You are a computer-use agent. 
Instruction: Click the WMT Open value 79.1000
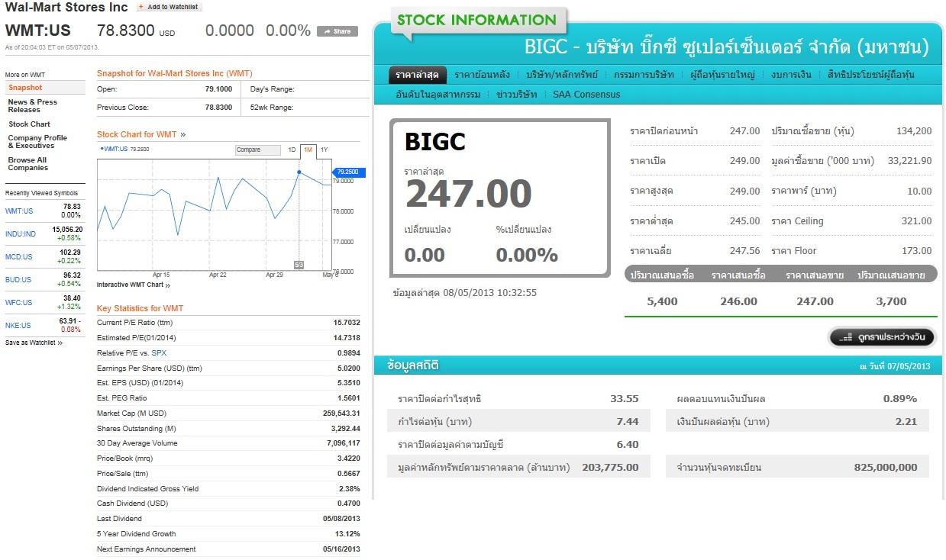pyautogui.click(x=219, y=89)
